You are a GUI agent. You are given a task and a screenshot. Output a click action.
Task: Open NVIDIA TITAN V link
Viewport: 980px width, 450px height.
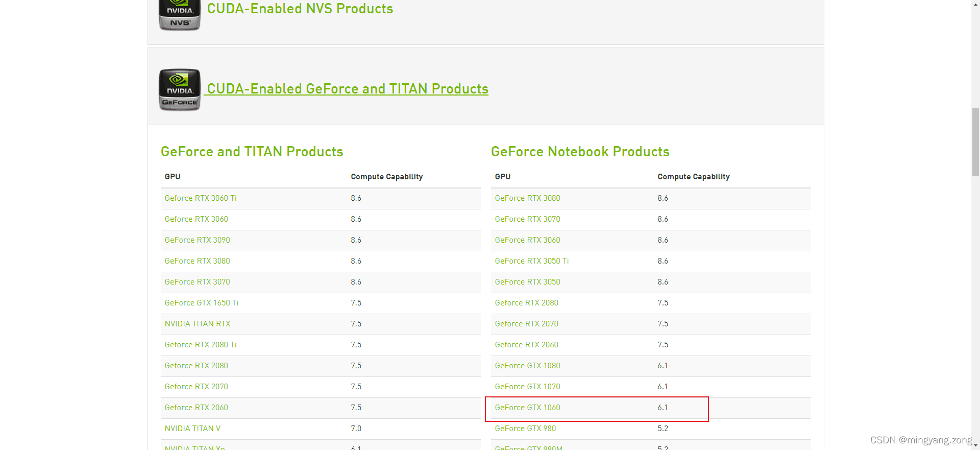192,429
